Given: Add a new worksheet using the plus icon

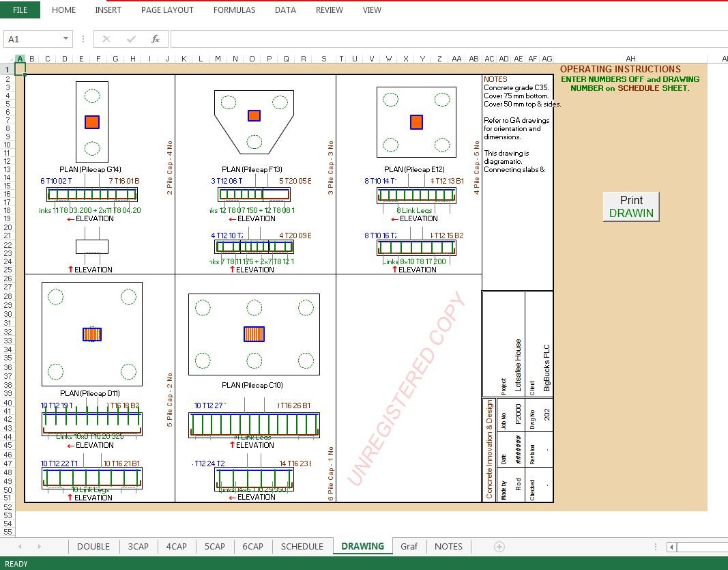Looking at the screenshot, I should [498, 546].
